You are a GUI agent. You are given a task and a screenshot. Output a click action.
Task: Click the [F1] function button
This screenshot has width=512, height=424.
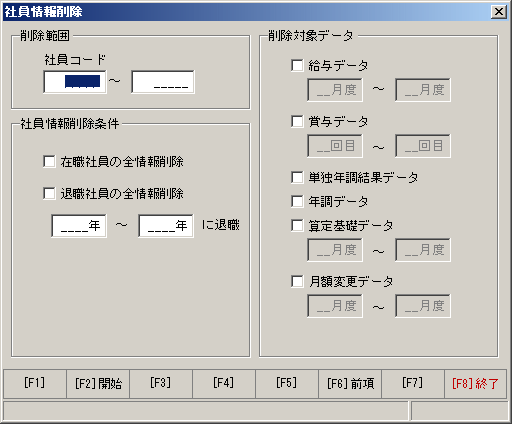coord(35,383)
